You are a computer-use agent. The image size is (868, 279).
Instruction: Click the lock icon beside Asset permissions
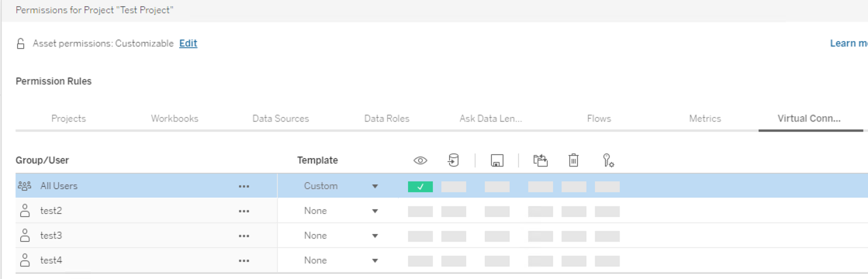21,43
